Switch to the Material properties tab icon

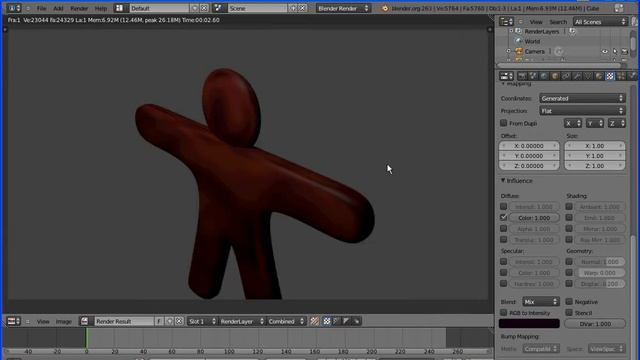pos(599,76)
